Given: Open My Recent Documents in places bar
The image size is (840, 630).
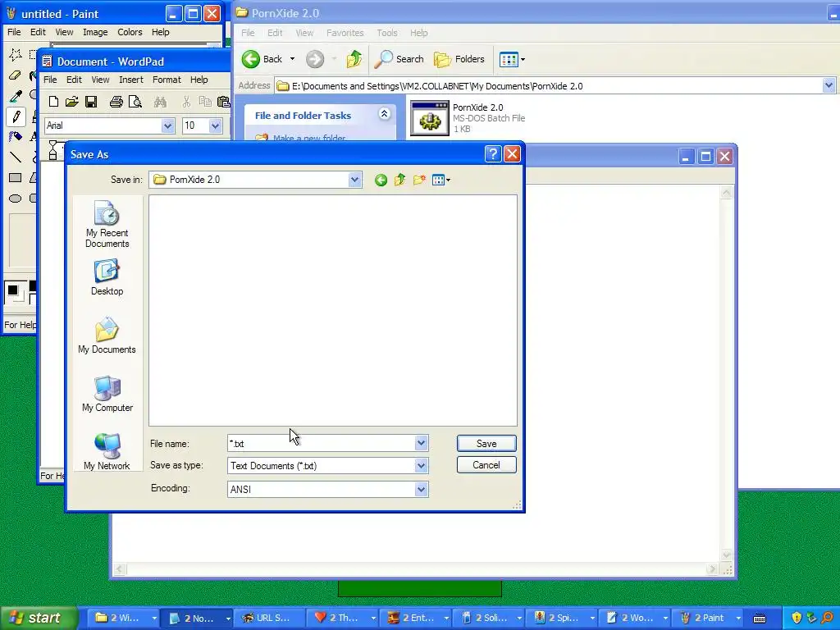Looking at the screenshot, I should coord(107,224).
